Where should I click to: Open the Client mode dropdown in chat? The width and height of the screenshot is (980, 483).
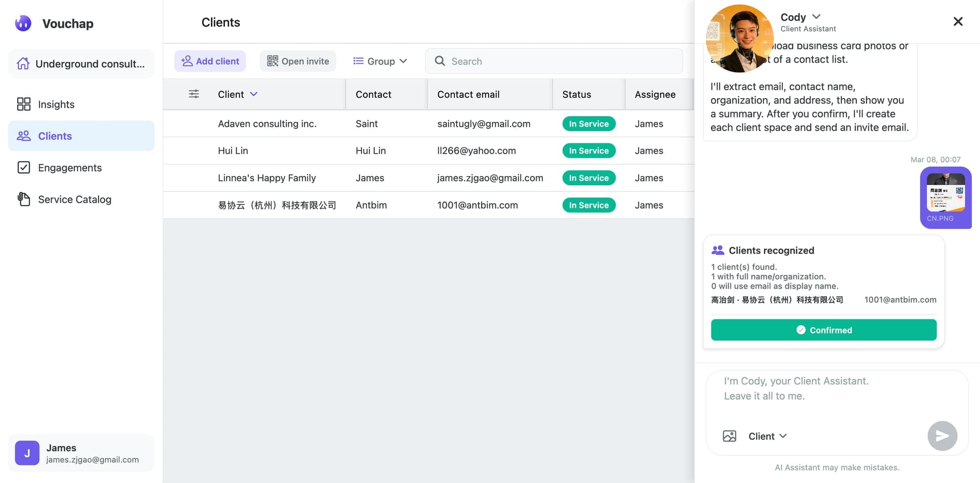tap(767, 436)
